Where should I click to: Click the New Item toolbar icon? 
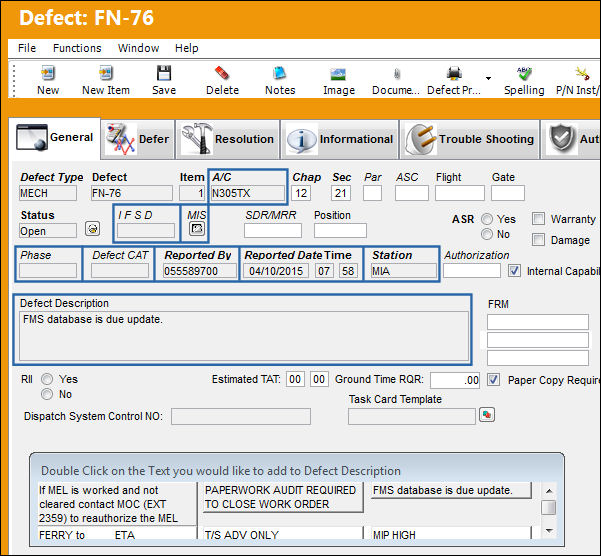tap(106, 73)
